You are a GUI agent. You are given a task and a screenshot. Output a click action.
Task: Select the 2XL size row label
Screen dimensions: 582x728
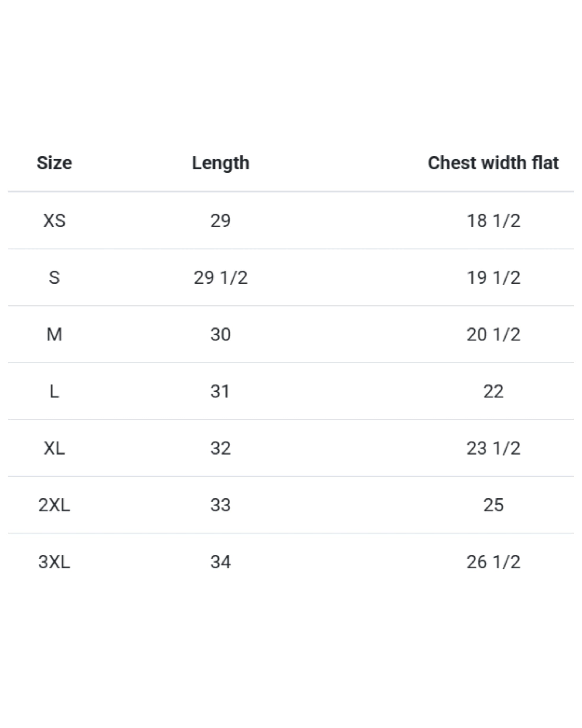tap(54, 505)
